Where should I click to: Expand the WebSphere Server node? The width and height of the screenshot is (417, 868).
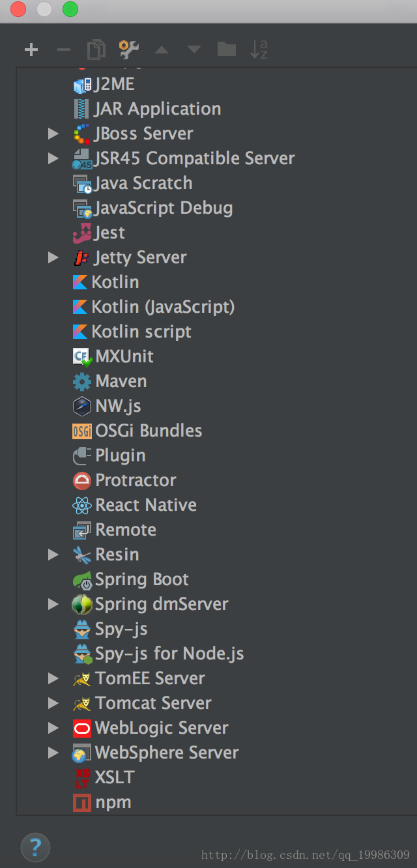[x=53, y=753]
